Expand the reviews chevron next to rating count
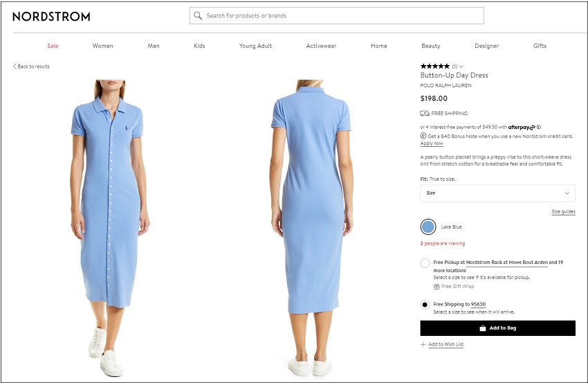The image size is (588, 383). 461,66
